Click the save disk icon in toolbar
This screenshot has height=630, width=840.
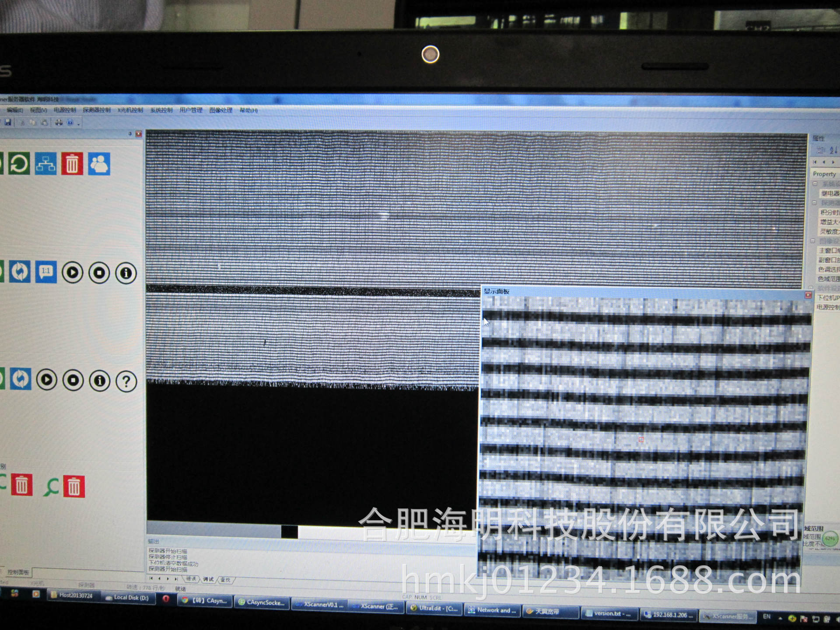7,122
